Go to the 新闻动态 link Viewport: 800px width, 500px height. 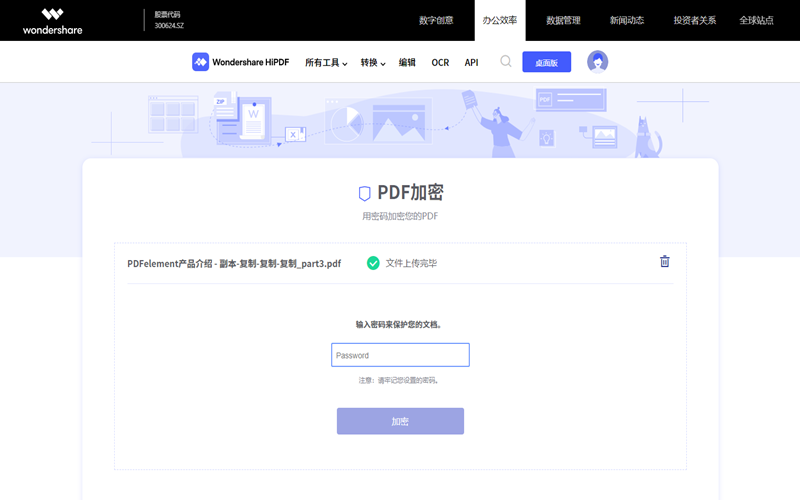627,20
